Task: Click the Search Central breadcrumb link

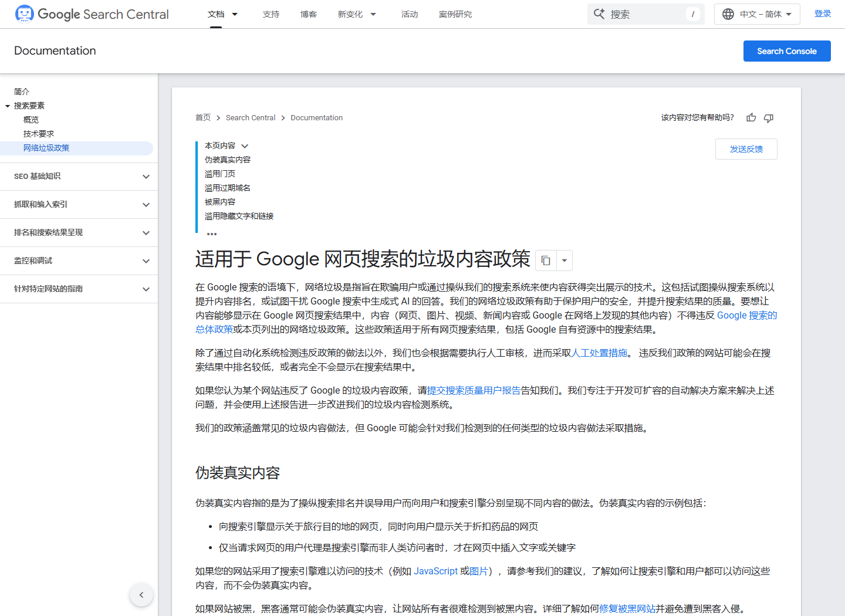Action: [x=251, y=117]
